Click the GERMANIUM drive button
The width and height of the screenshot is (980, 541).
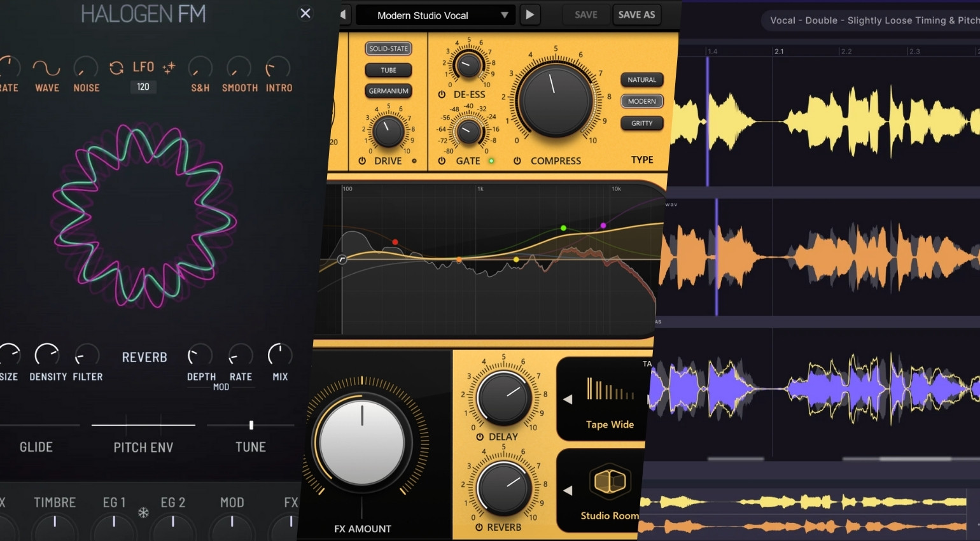(388, 91)
